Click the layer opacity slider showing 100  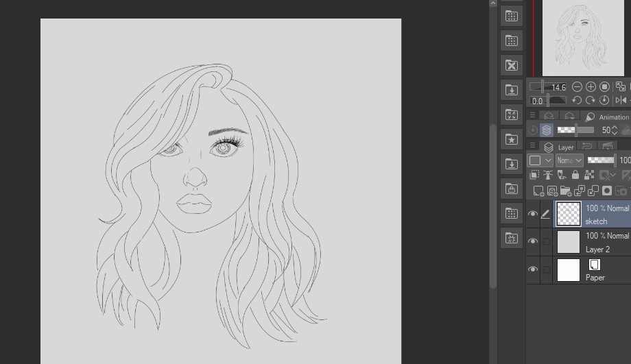click(602, 160)
